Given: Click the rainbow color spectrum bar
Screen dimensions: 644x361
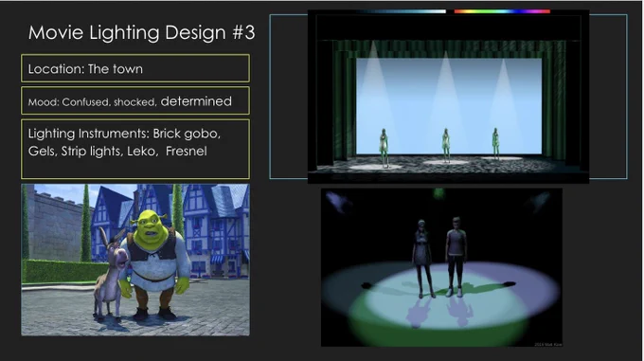Looking at the screenshot, I should pyautogui.click(x=502, y=11).
